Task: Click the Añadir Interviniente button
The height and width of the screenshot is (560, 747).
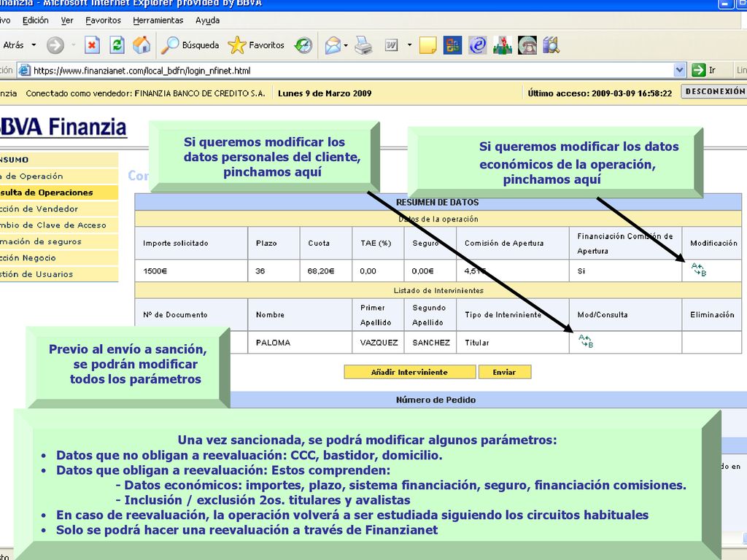Action: 410,372
